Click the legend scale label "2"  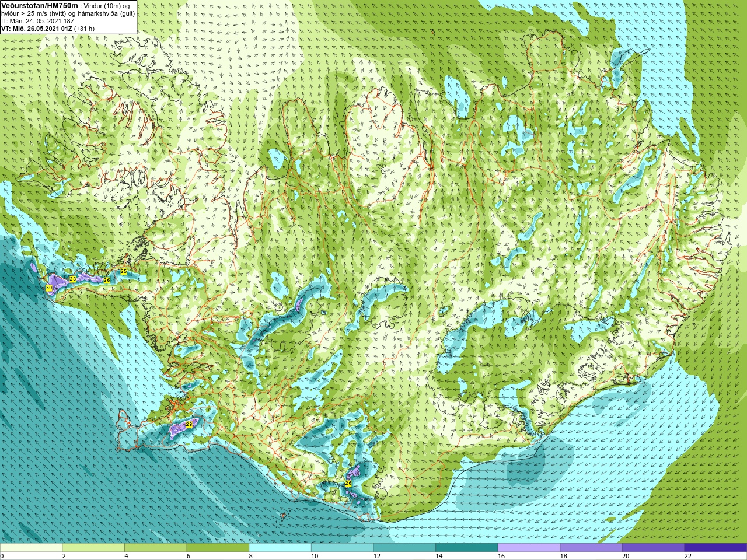(x=64, y=556)
